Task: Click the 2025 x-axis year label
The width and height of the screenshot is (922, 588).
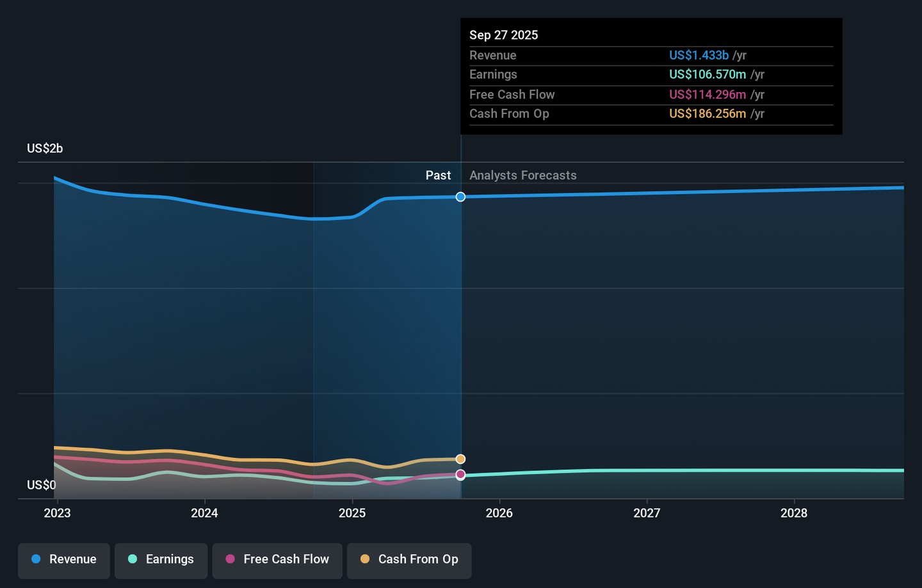Action: (352, 513)
